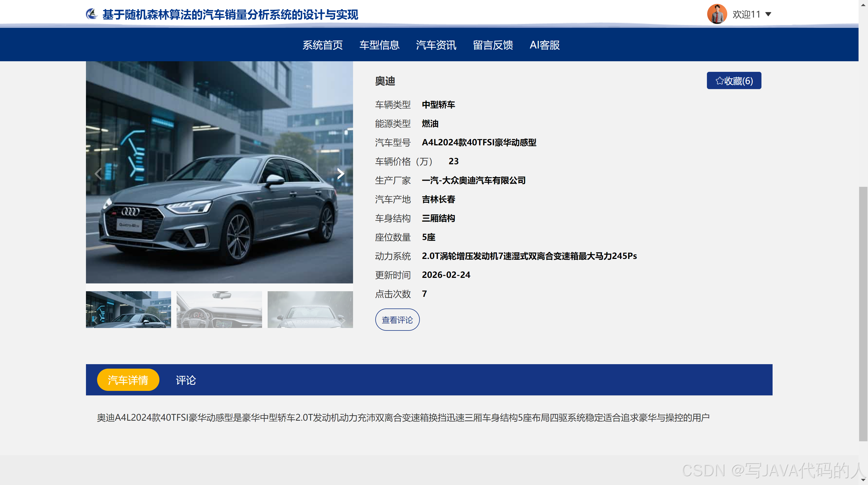Click the 能源类型 field label

click(x=393, y=124)
